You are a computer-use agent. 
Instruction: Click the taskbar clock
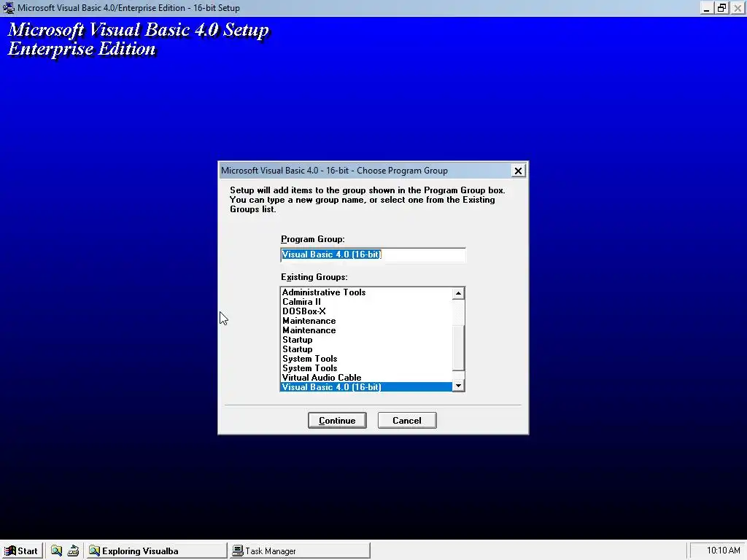tap(723, 551)
